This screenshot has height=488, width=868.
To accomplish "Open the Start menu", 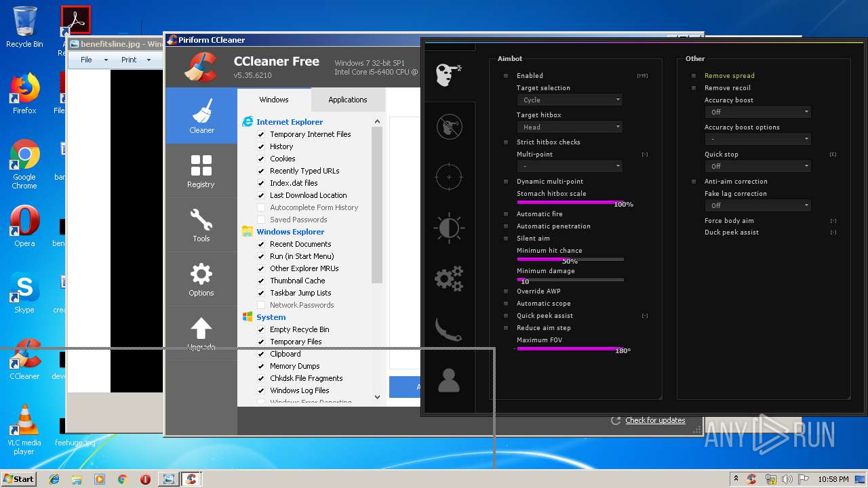I will [19, 479].
